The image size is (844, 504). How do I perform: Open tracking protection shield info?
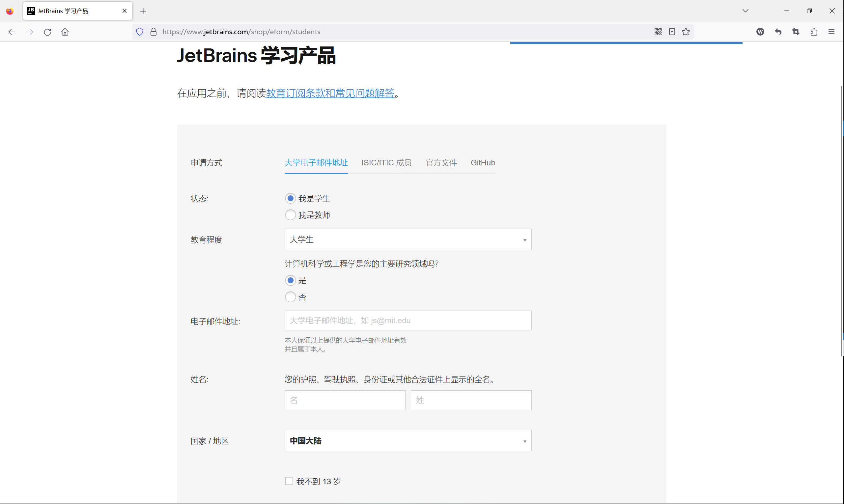pos(140,32)
